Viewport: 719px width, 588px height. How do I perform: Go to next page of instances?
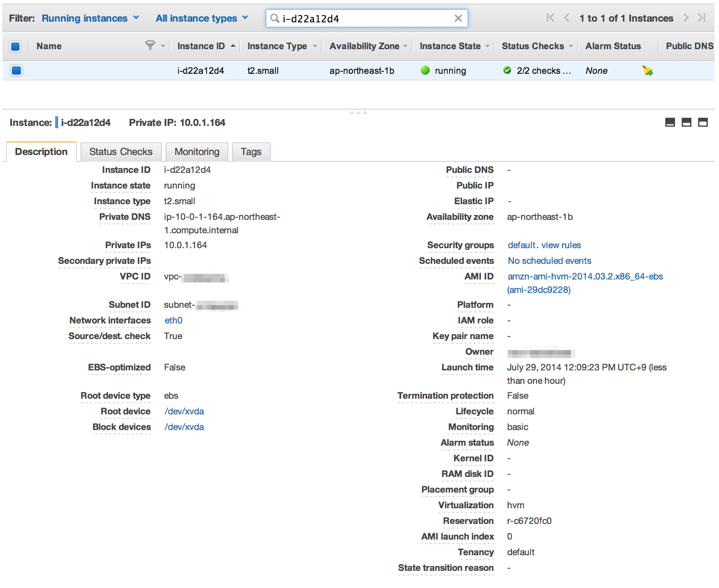coord(686,18)
